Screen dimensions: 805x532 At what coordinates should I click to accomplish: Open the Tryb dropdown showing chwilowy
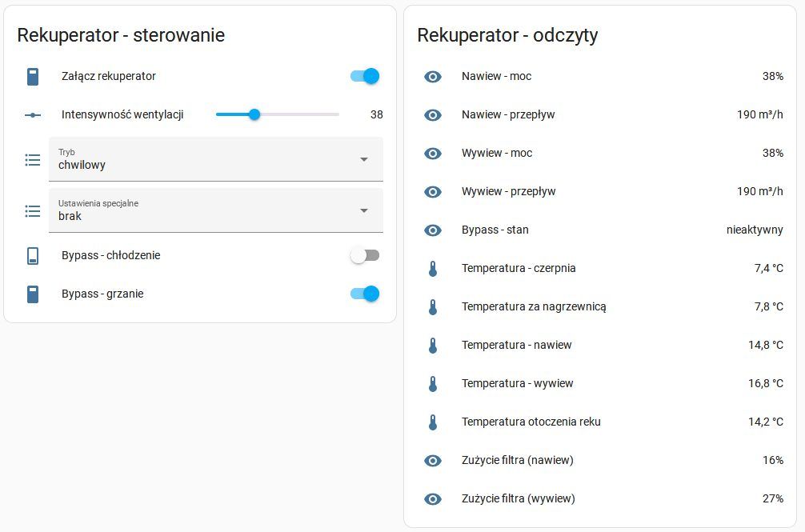pyautogui.click(x=215, y=159)
